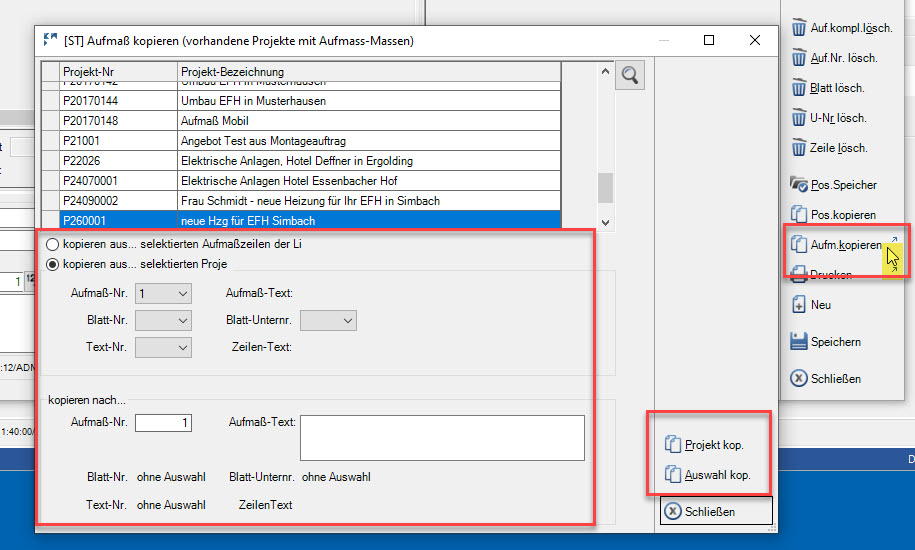
Task: Click the Projekt kop. button
Action: point(706,445)
